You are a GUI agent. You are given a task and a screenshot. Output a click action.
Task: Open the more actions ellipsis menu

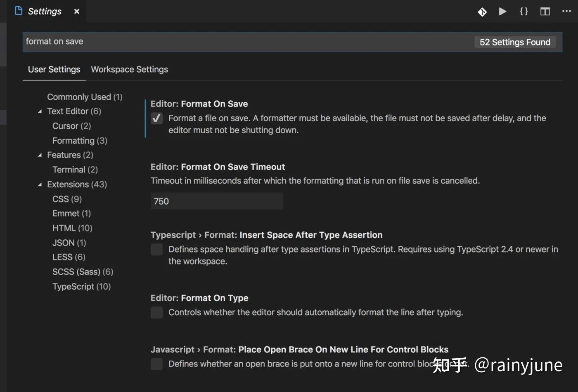566,12
